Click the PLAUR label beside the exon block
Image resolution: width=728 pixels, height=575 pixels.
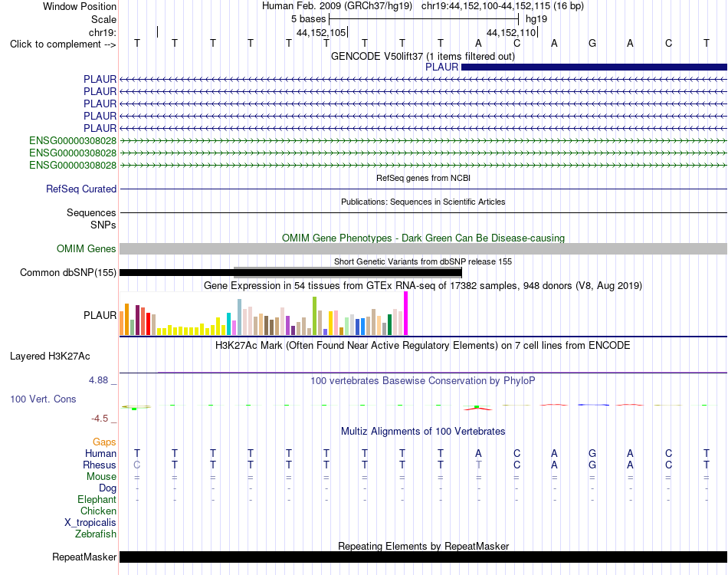click(441, 67)
